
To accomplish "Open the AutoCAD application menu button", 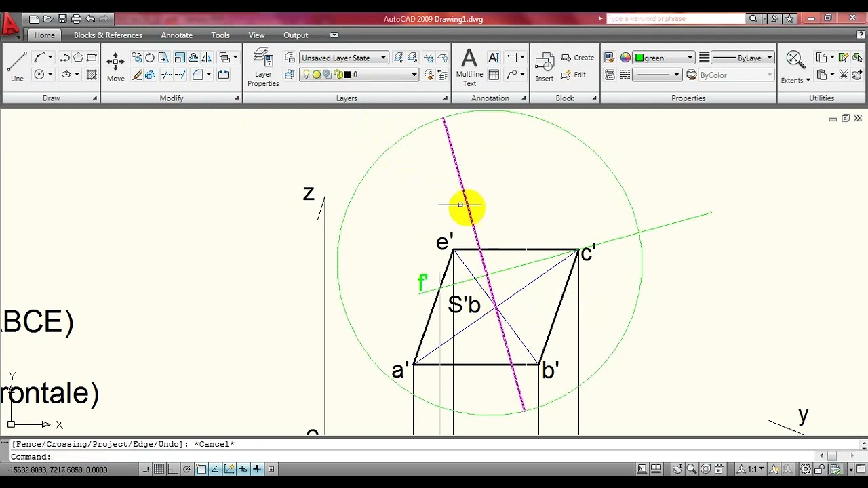I will (x=11, y=24).
